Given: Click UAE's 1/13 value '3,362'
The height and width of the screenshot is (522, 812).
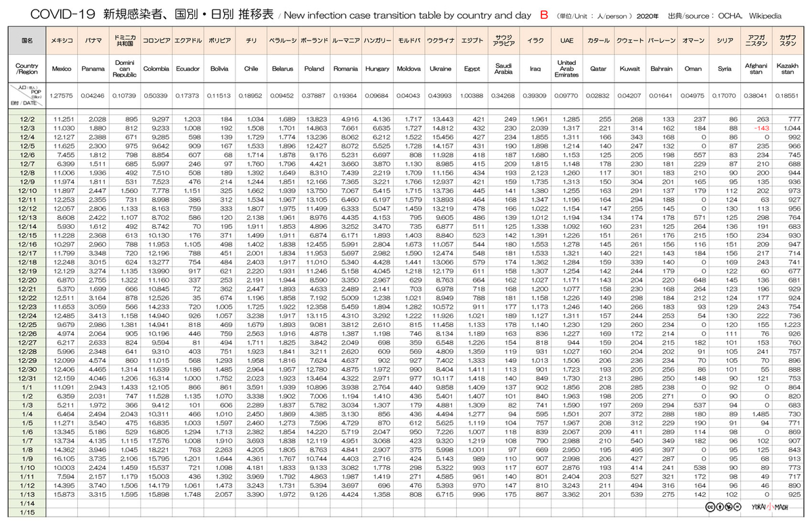Looking at the screenshot, I should coord(572,494).
